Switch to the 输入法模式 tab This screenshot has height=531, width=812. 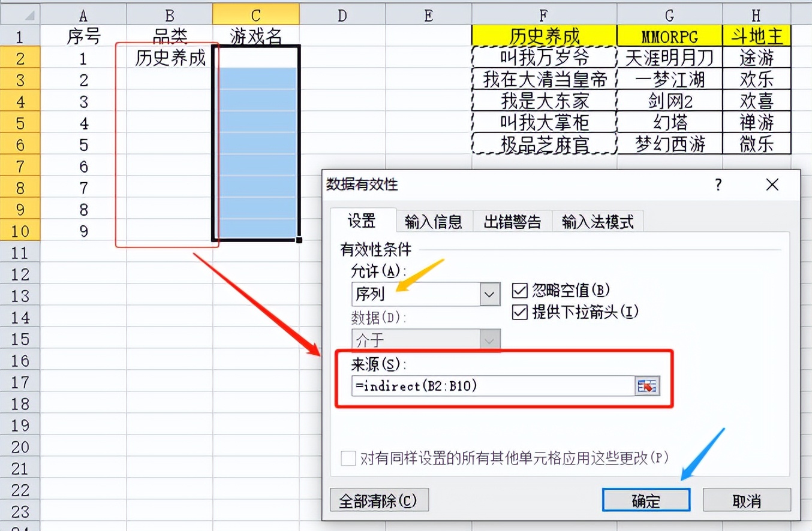pos(597,222)
